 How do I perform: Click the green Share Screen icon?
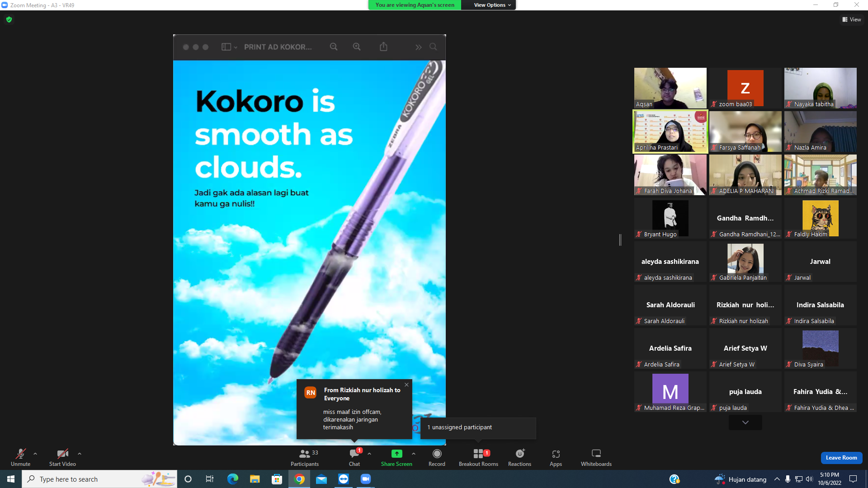[x=396, y=454]
